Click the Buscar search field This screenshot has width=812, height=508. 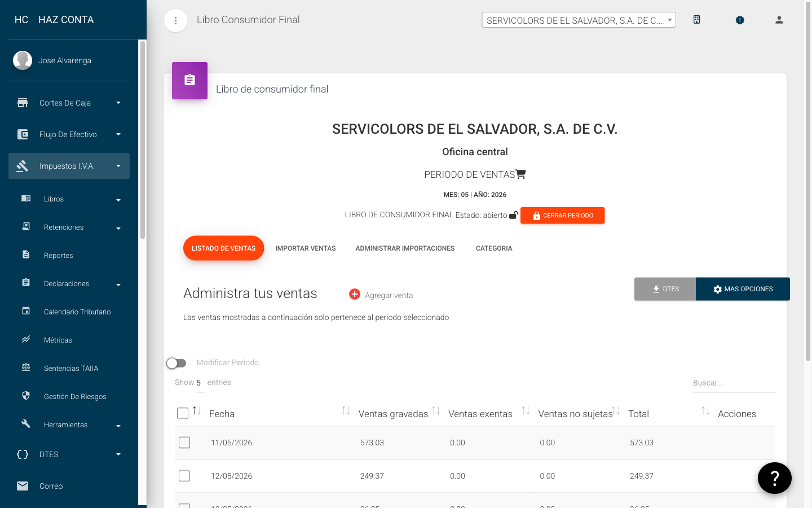(x=734, y=383)
